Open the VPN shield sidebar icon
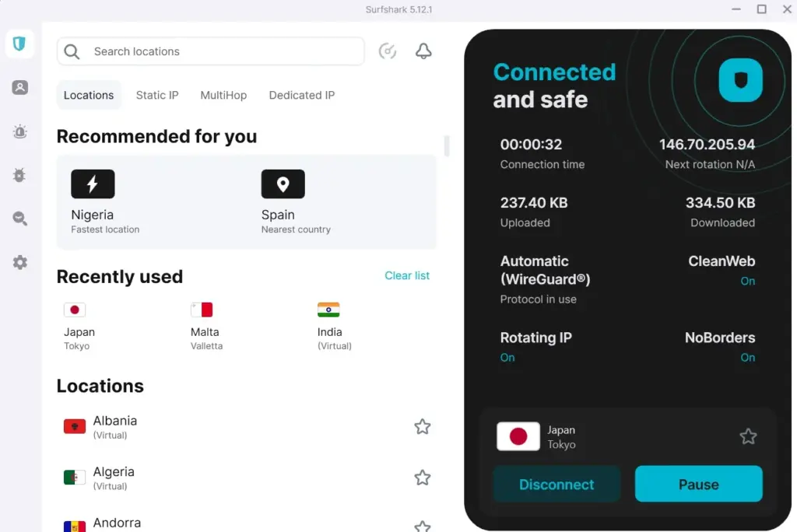The width and height of the screenshot is (797, 532). coord(19,44)
